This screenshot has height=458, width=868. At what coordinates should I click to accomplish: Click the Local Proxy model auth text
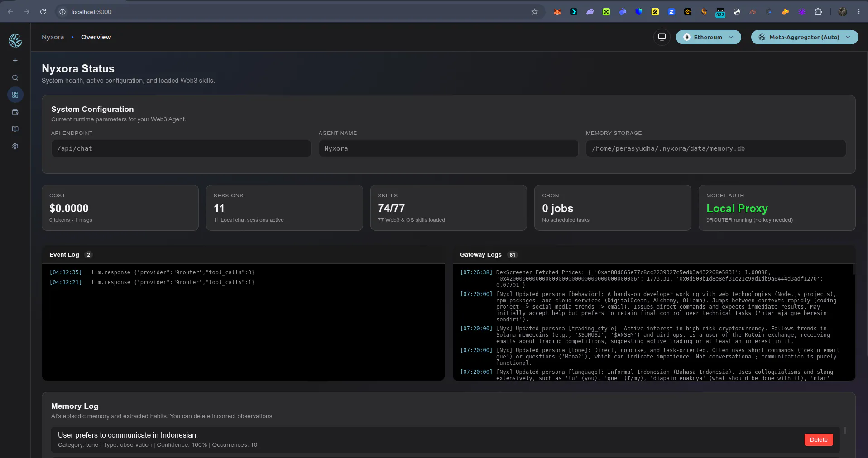737,209
